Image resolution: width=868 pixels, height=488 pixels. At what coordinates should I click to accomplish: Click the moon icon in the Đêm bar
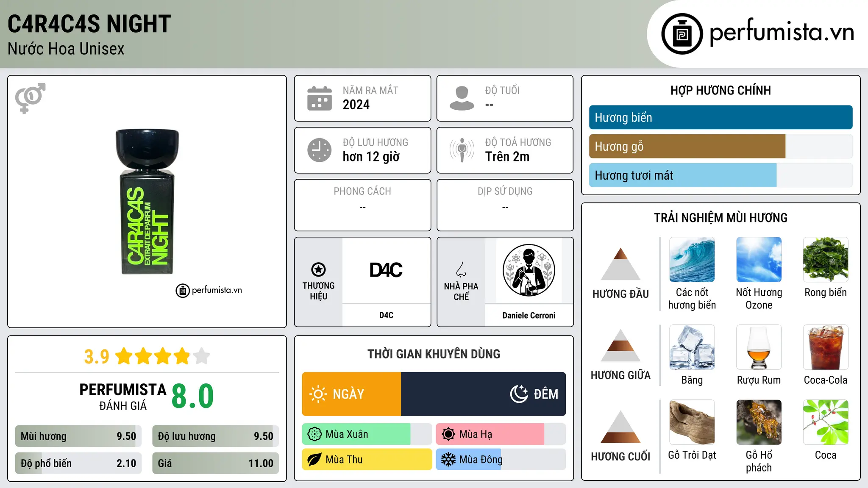point(519,394)
